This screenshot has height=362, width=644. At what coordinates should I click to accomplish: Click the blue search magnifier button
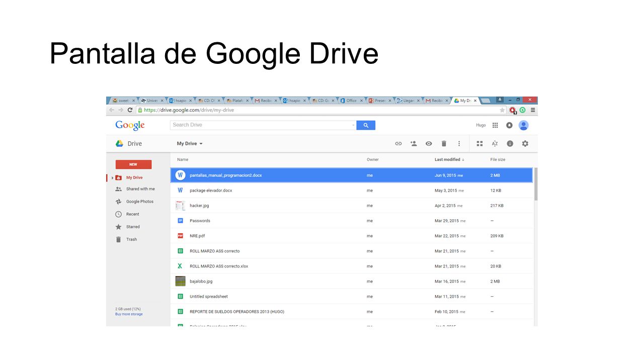(366, 125)
